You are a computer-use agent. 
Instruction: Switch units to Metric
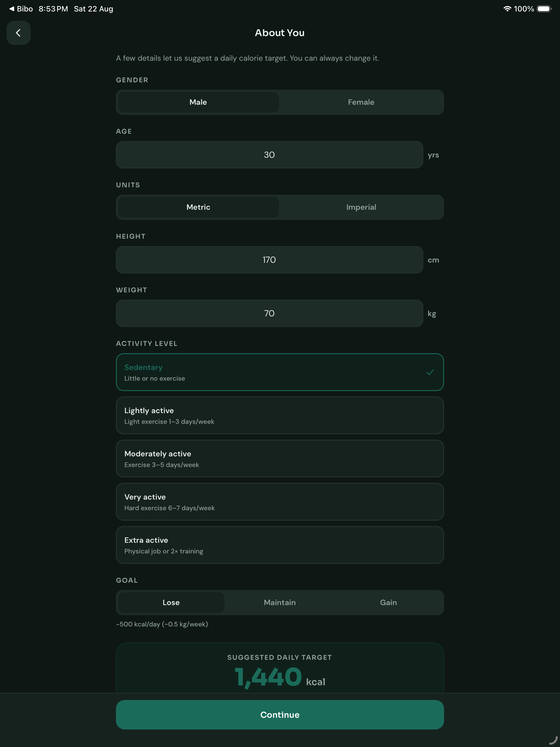coord(198,207)
